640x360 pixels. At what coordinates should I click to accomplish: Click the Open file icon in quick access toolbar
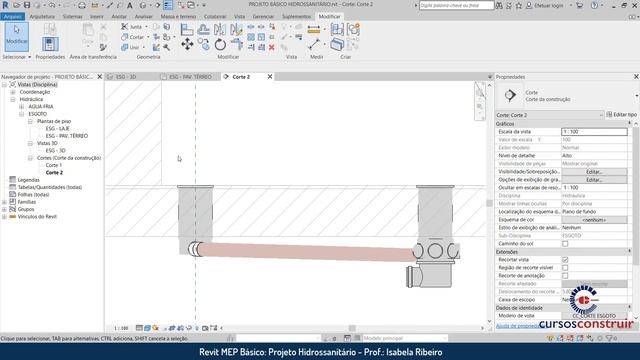pos(17,5)
